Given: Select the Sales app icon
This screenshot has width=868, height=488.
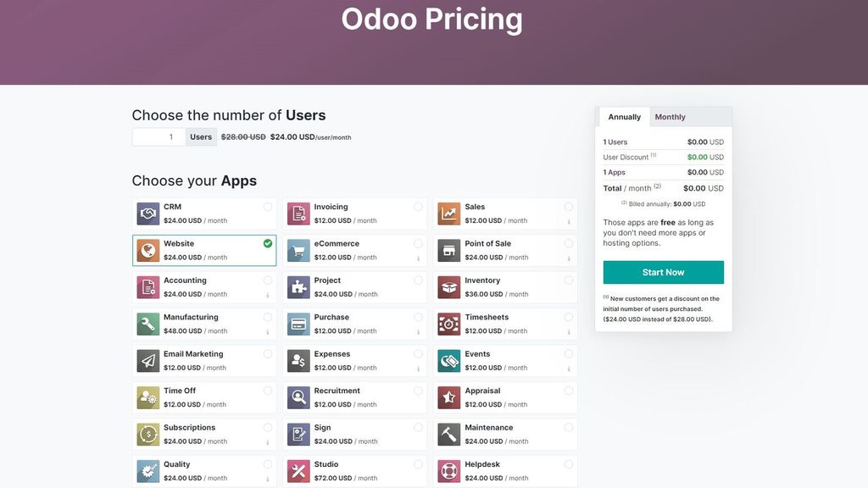Looking at the screenshot, I should (448, 213).
